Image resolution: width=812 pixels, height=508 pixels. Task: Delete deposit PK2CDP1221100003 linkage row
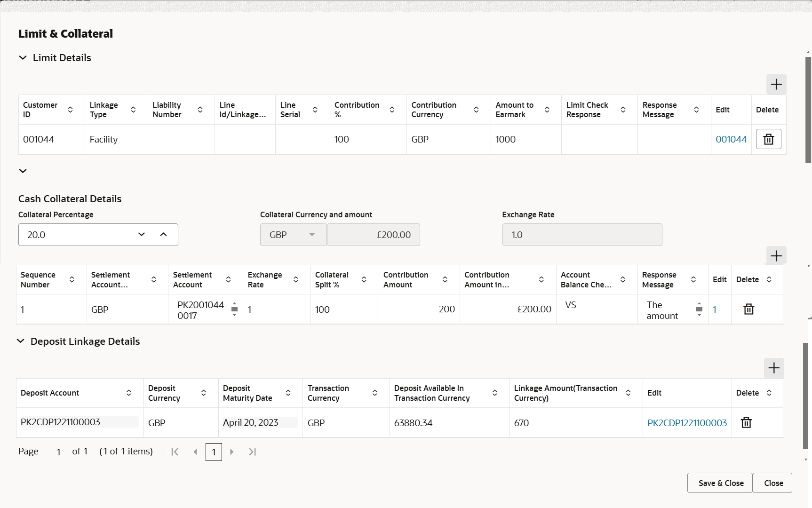[x=746, y=422]
